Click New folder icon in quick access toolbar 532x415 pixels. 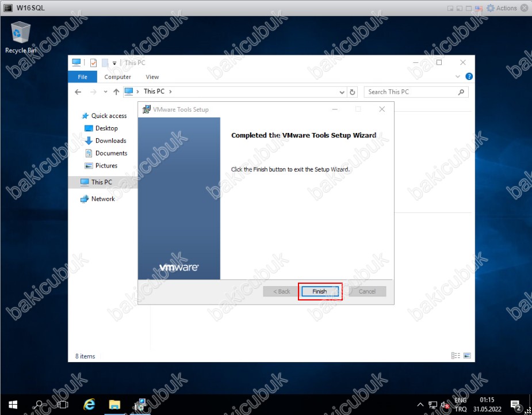click(x=105, y=63)
